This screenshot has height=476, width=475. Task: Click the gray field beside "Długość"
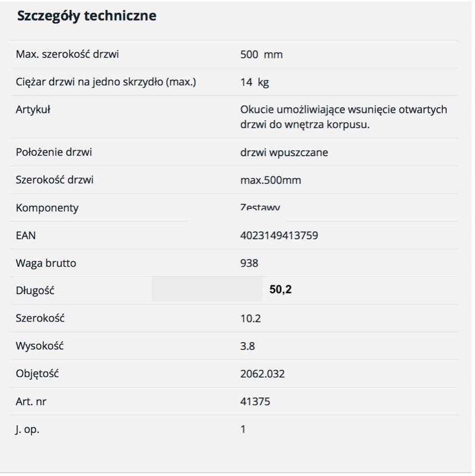coord(206,289)
